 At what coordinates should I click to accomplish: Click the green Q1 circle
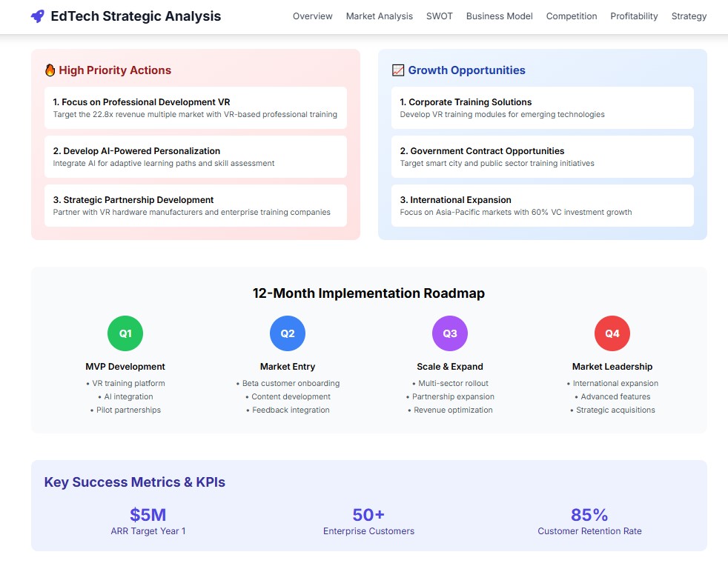[125, 333]
